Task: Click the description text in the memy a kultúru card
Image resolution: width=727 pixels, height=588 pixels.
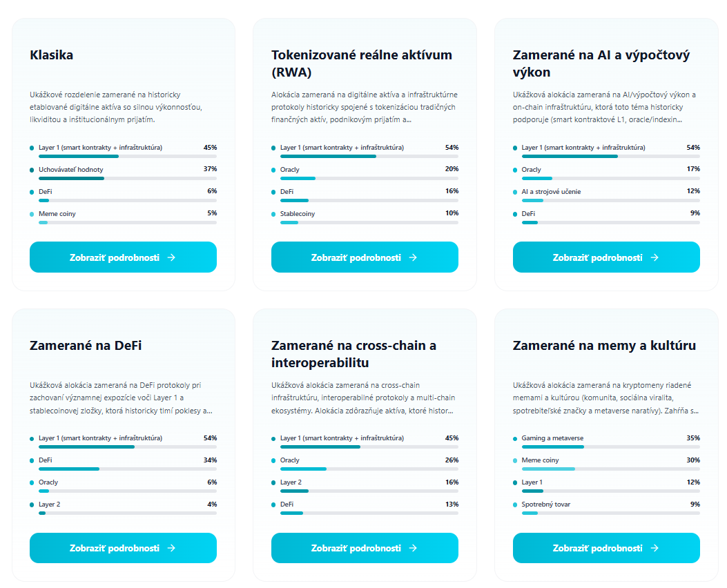Action: coord(605,398)
